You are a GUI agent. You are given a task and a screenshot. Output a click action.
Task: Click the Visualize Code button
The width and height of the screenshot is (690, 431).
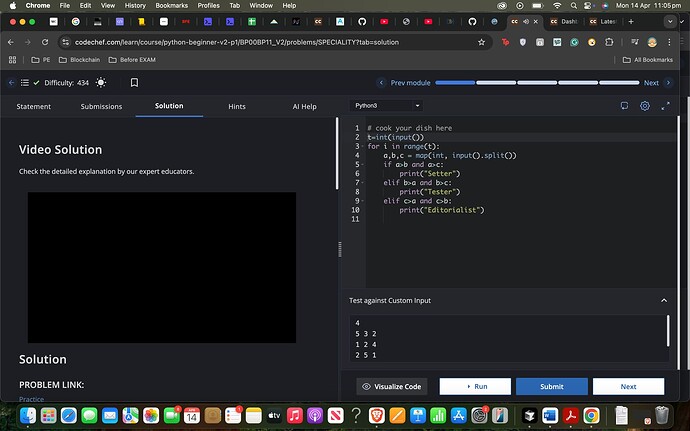(x=392, y=387)
